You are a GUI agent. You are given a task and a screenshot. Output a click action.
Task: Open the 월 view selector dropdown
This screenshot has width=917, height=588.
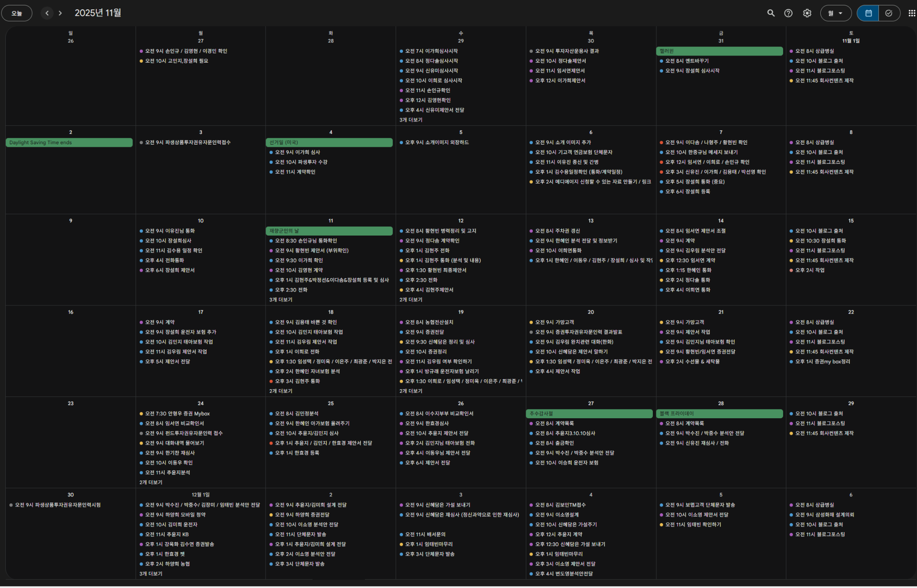[x=836, y=13]
